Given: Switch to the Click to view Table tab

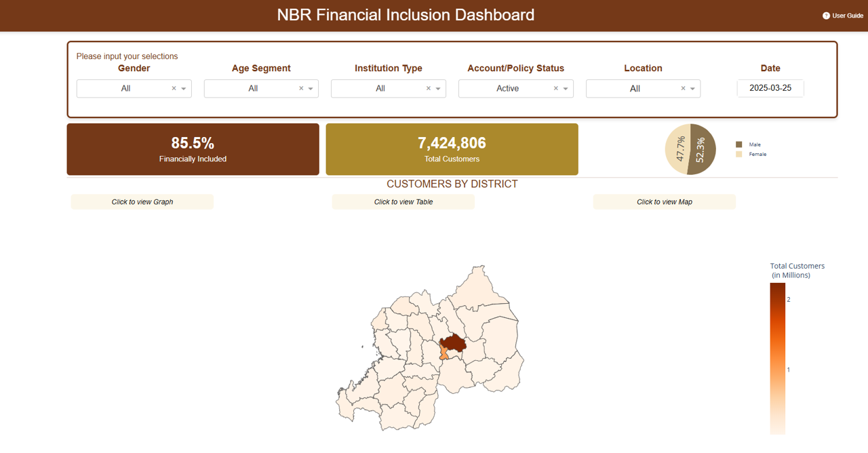Looking at the screenshot, I should pos(403,201).
